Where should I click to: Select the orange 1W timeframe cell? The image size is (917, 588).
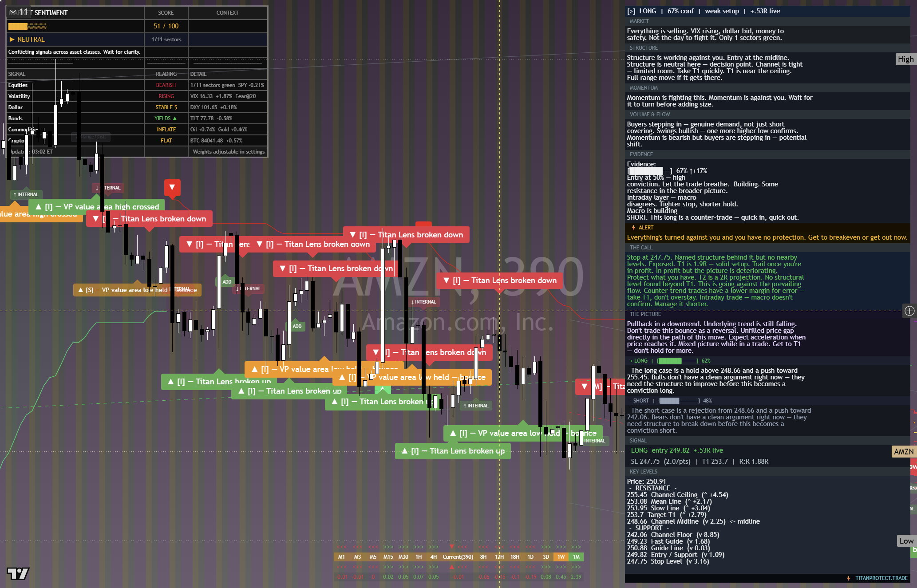tap(561, 557)
